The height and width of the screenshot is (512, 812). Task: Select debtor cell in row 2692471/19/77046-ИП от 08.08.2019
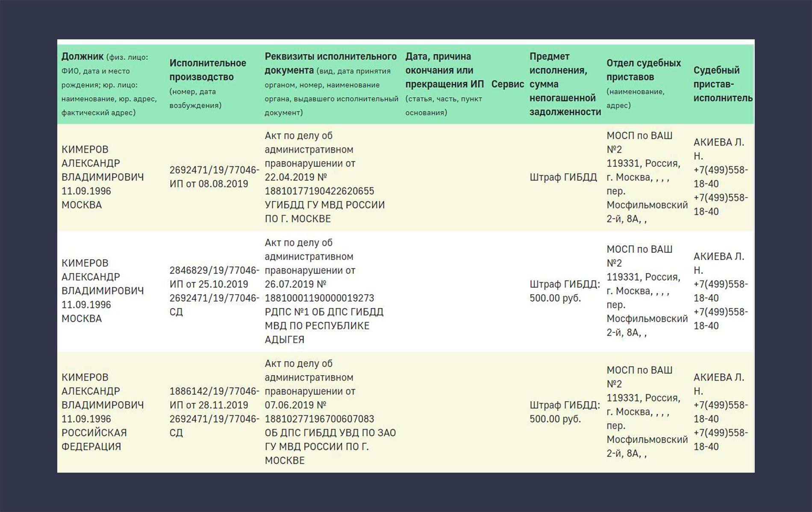pyautogui.click(x=103, y=177)
